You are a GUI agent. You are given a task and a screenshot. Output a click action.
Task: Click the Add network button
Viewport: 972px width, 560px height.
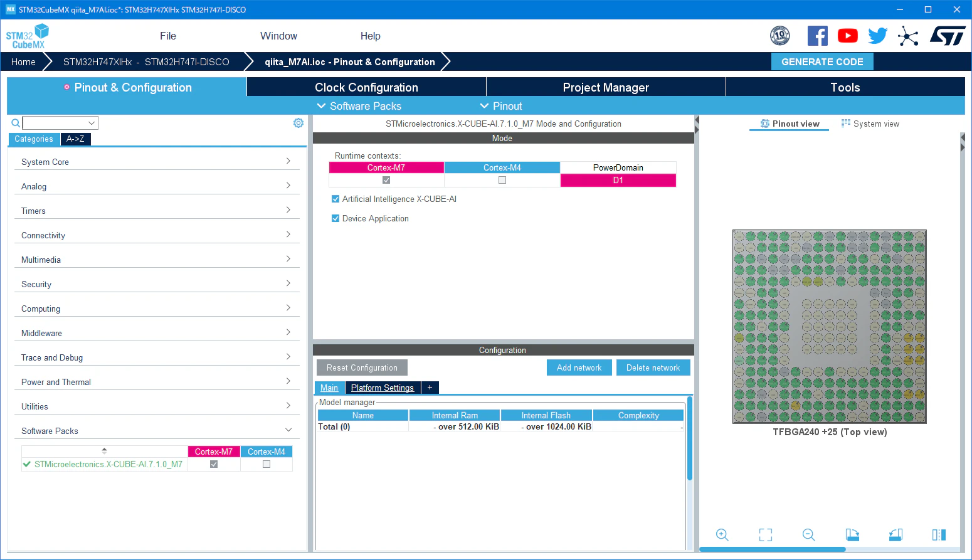579,367
